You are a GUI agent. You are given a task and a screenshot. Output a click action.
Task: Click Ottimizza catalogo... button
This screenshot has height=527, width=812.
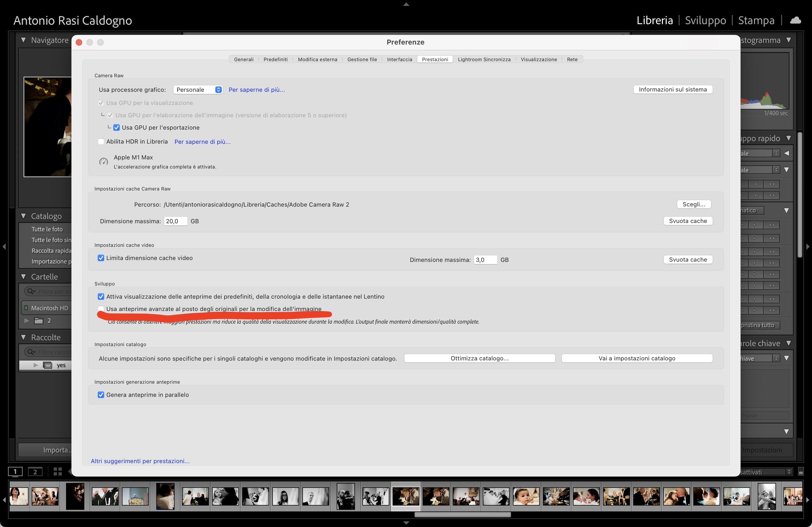click(x=479, y=358)
